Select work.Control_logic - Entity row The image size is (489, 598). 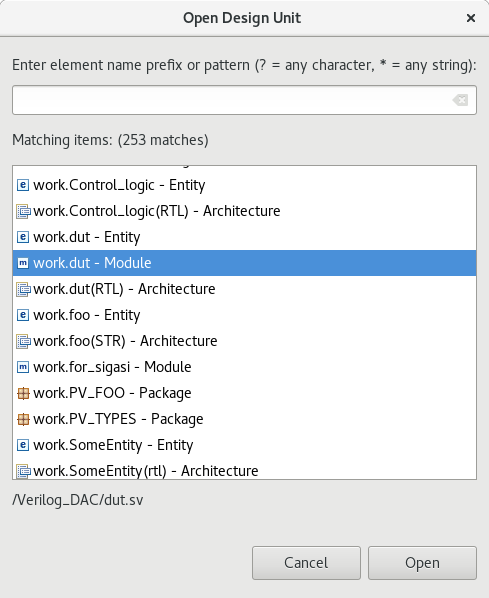tap(244, 185)
